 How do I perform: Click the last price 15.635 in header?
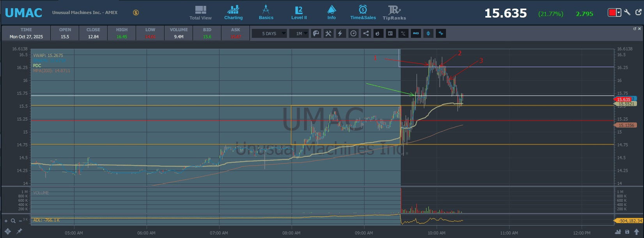click(x=506, y=13)
